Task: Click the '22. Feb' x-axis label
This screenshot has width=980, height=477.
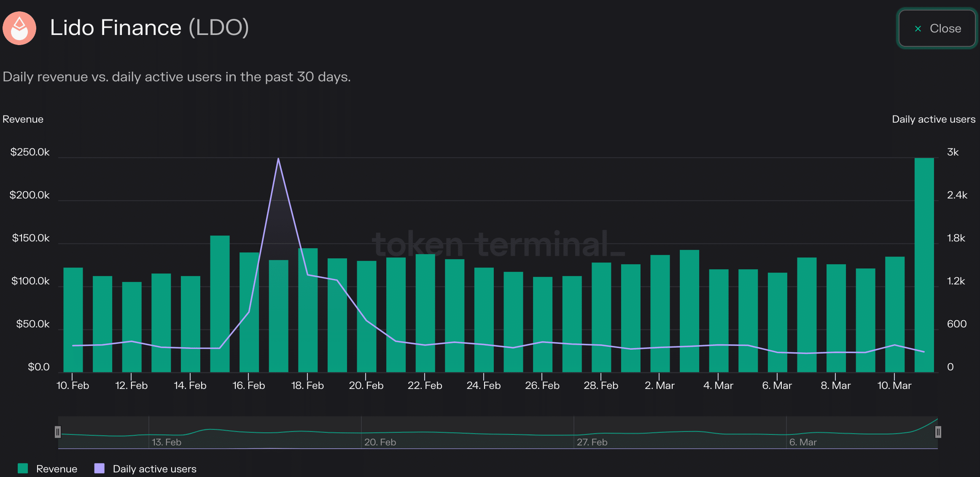Action: (425, 386)
